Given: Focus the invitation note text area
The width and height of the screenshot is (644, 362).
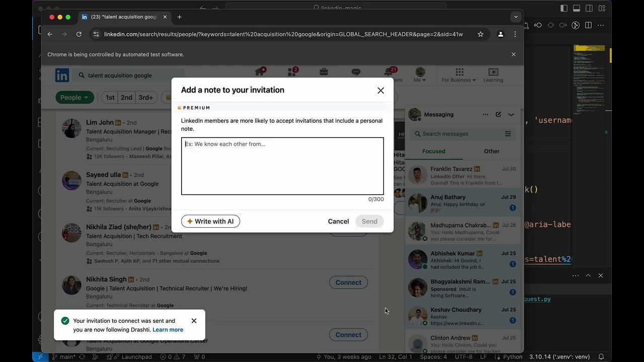Looking at the screenshot, I should (282, 166).
